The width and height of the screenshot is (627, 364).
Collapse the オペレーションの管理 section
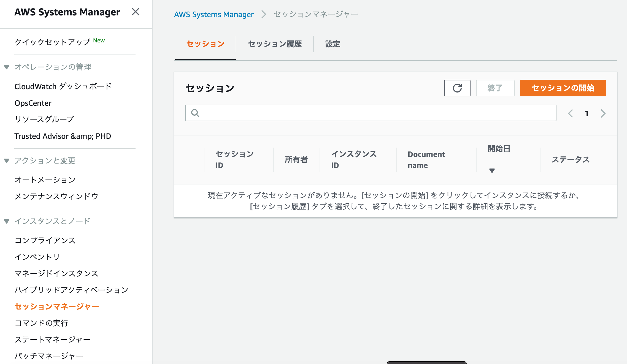[7, 67]
